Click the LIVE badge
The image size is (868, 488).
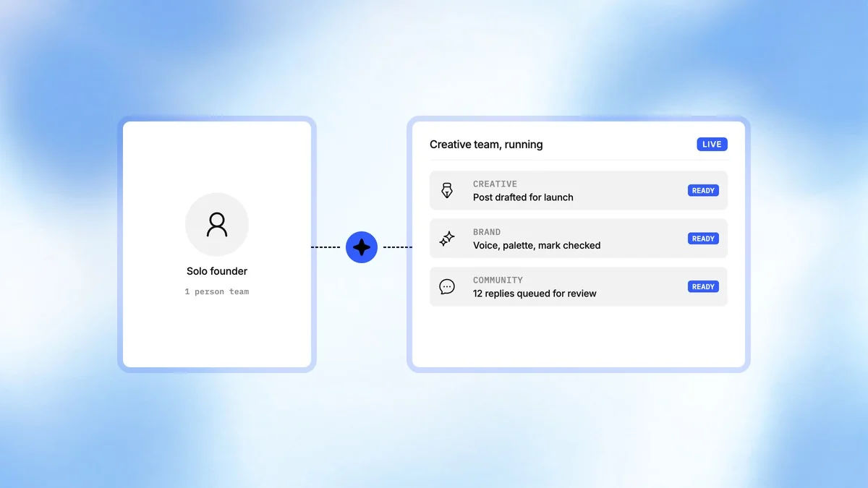(712, 144)
